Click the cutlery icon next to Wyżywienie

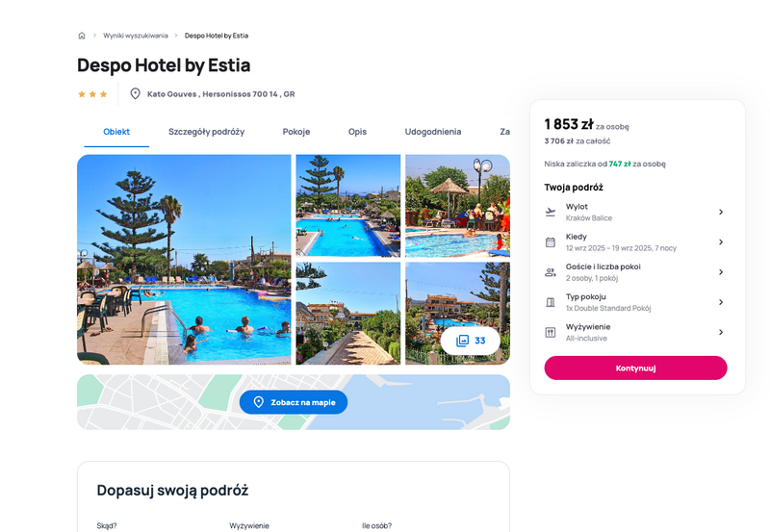pos(551,332)
